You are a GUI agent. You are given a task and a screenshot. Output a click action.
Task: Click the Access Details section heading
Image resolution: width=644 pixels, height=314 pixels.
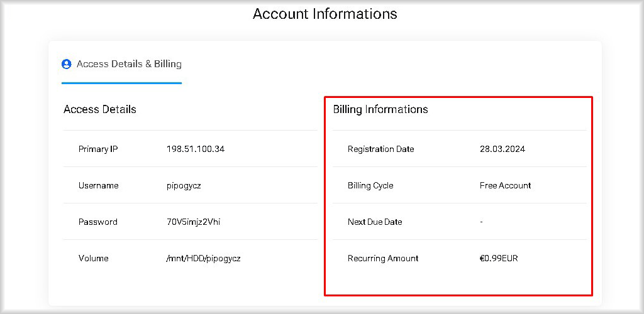[x=100, y=109]
